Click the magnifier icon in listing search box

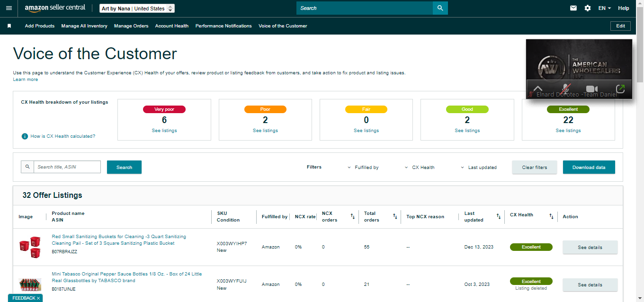pyautogui.click(x=27, y=167)
